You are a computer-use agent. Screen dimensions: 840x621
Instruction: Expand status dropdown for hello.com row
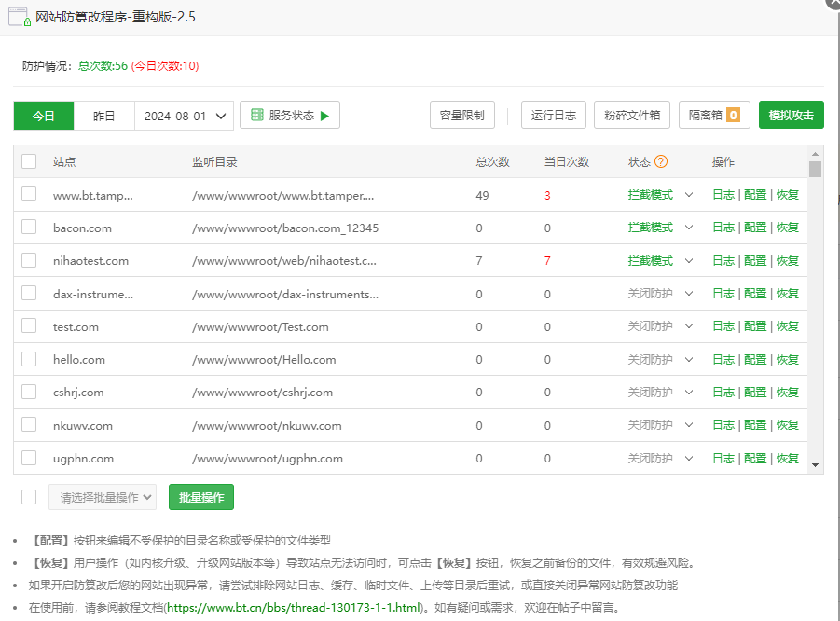(x=689, y=360)
